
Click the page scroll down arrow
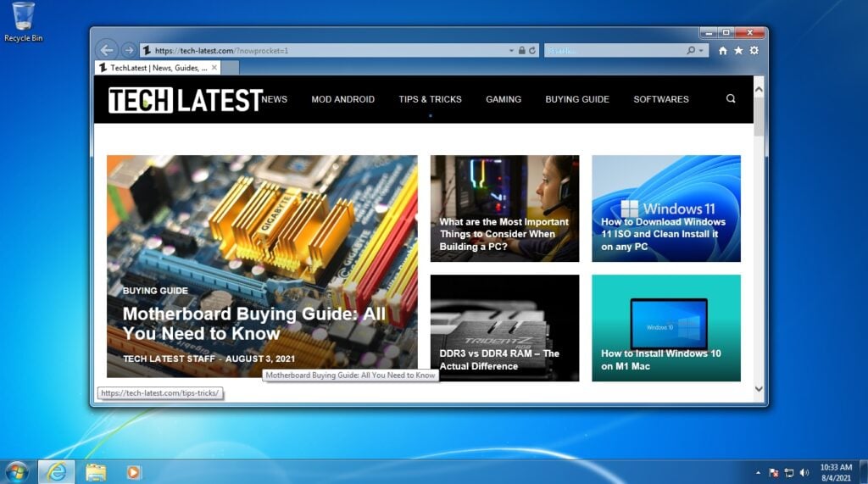tap(759, 389)
